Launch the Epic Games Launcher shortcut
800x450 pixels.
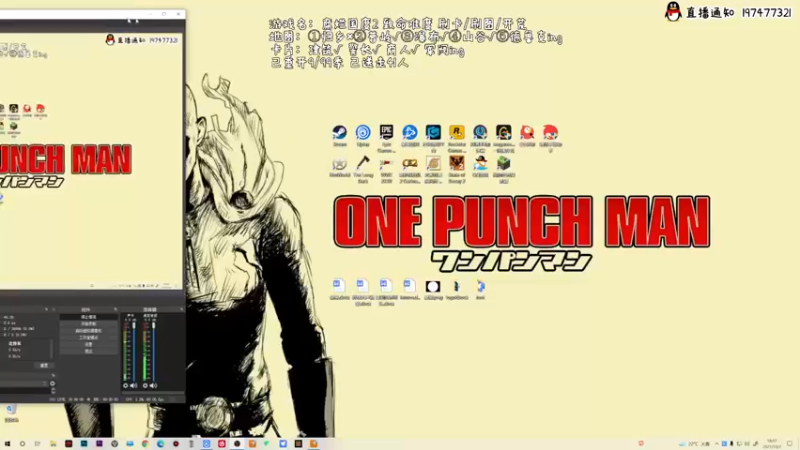click(x=386, y=138)
